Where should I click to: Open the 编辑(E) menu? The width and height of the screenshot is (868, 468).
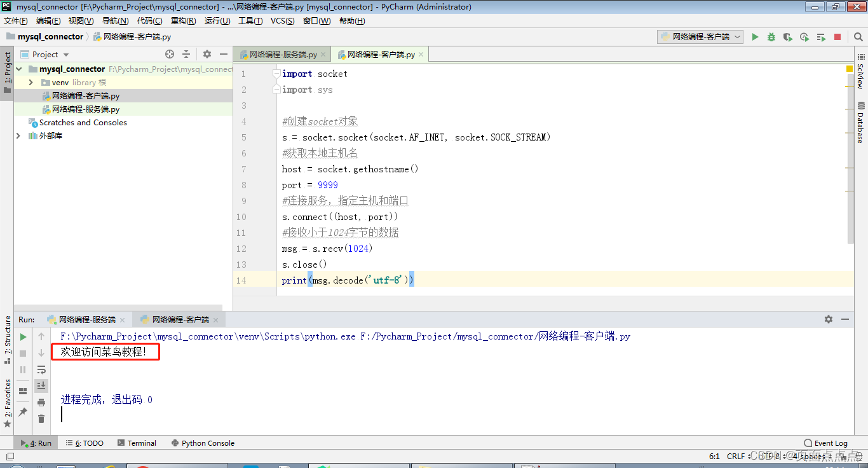[x=48, y=21]
